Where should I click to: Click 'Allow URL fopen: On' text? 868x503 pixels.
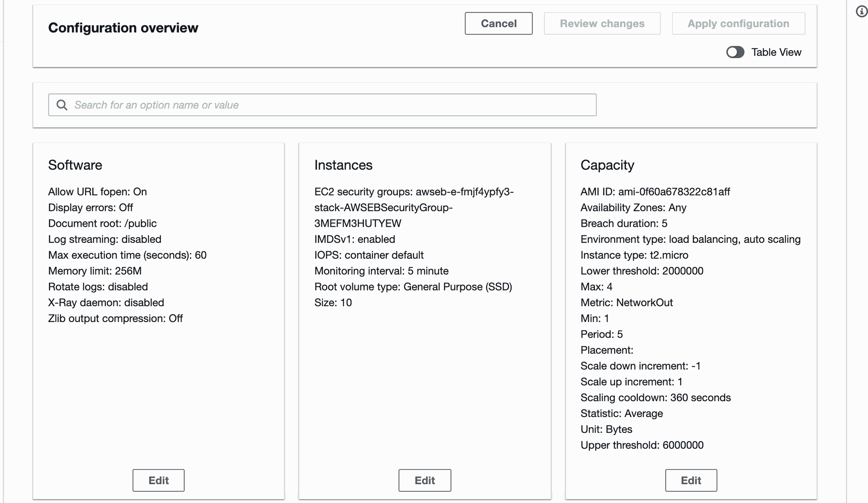click(x=98, y=192)
